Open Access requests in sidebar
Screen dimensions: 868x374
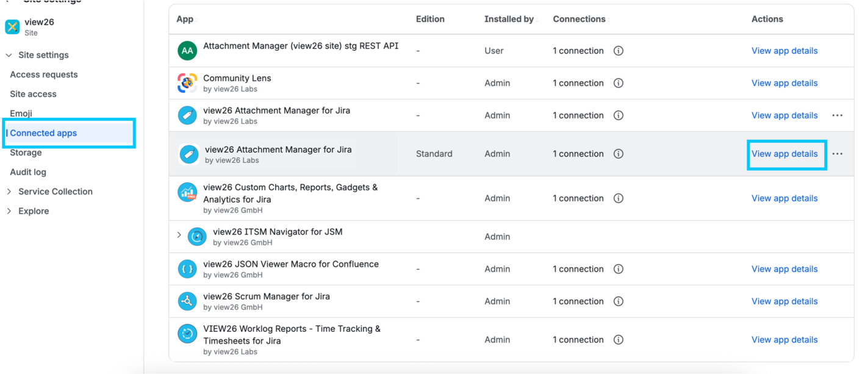44,74
